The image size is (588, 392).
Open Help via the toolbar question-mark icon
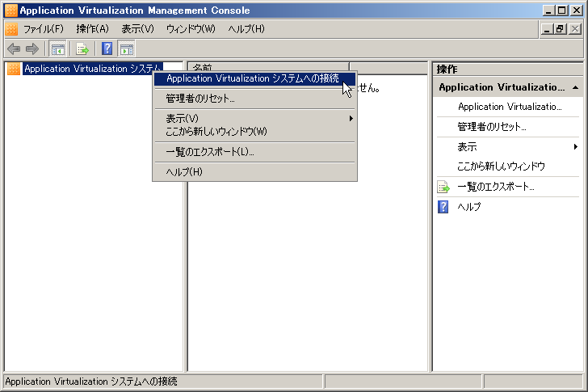pyautogui.click(x=107, y=48)
